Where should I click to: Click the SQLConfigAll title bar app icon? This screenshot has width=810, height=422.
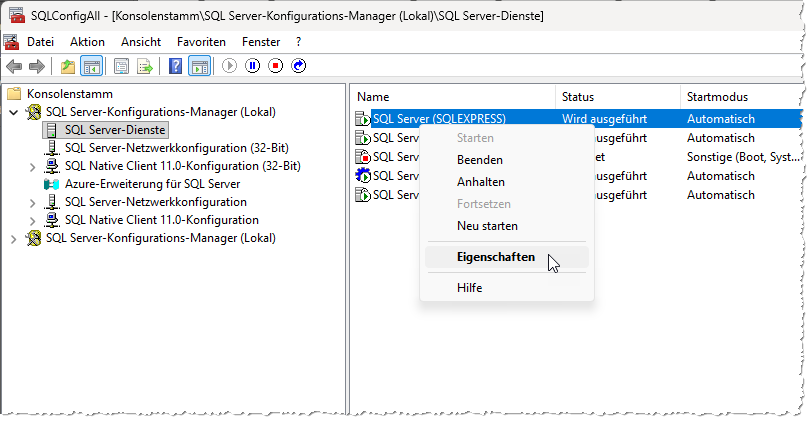coord(16,15)
